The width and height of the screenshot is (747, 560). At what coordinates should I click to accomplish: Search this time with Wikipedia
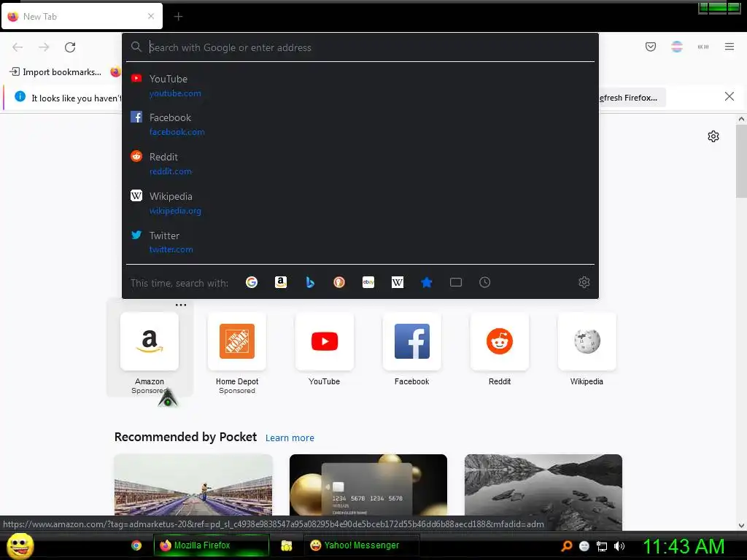coord(398,282)
